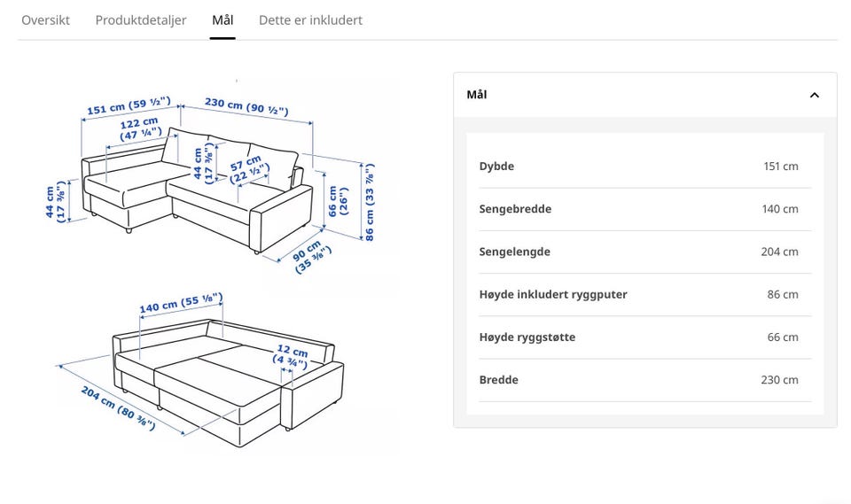Select the Dybde row label
Viewport: 851px width, 504px height.
coord(496,166)
